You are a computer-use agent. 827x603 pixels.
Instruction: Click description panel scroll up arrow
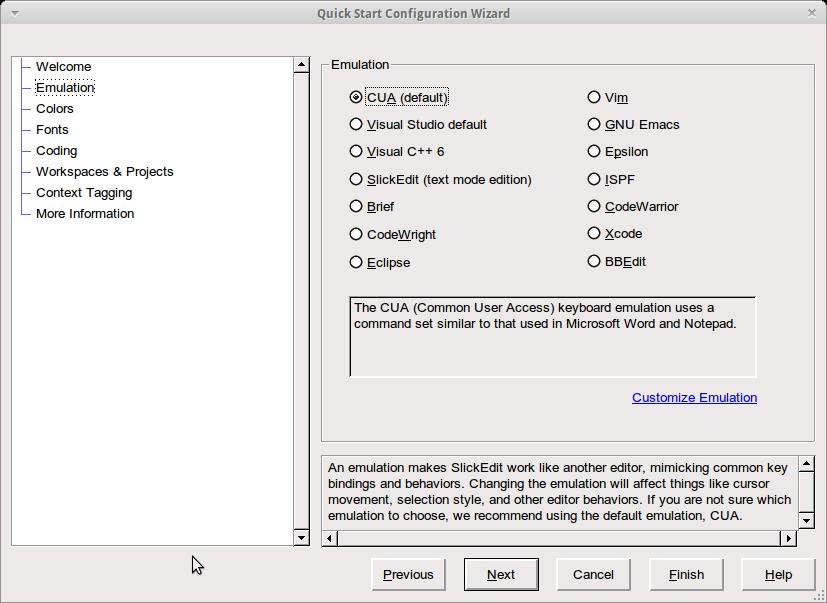807,467
